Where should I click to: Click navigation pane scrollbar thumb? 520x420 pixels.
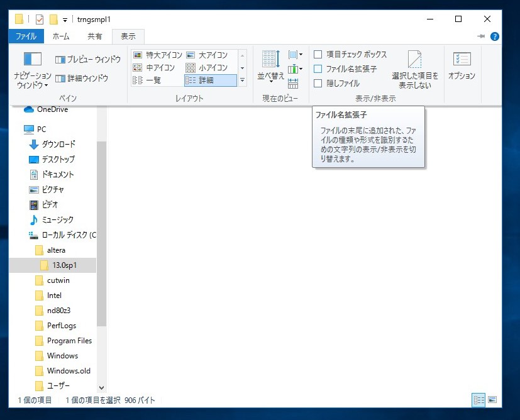pos(101,234)
